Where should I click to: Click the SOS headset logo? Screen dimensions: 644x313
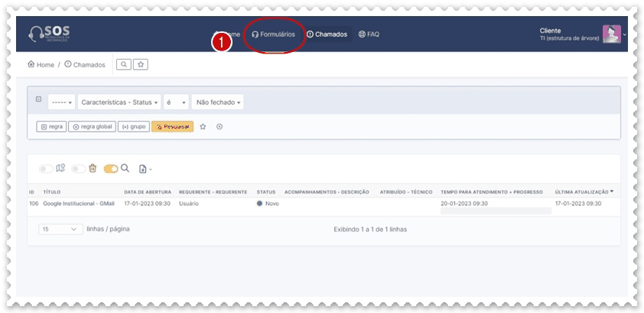tap(50, 34)
